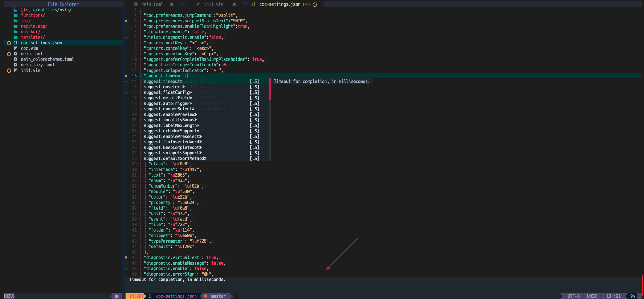Screen dimensions: 644x299
Task: Click the folder icon in the statusline
Action: tap(117, 296)
